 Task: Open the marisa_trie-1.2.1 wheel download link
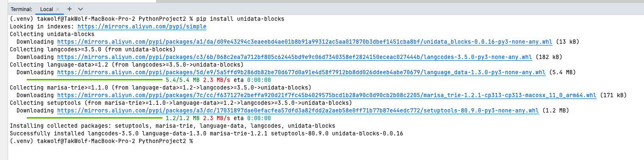[x=327, y=95]
